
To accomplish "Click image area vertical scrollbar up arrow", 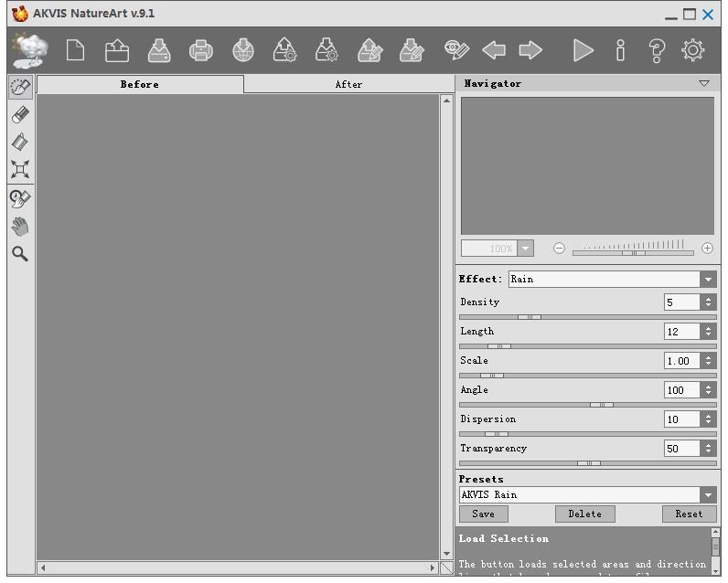I will 446,101.
